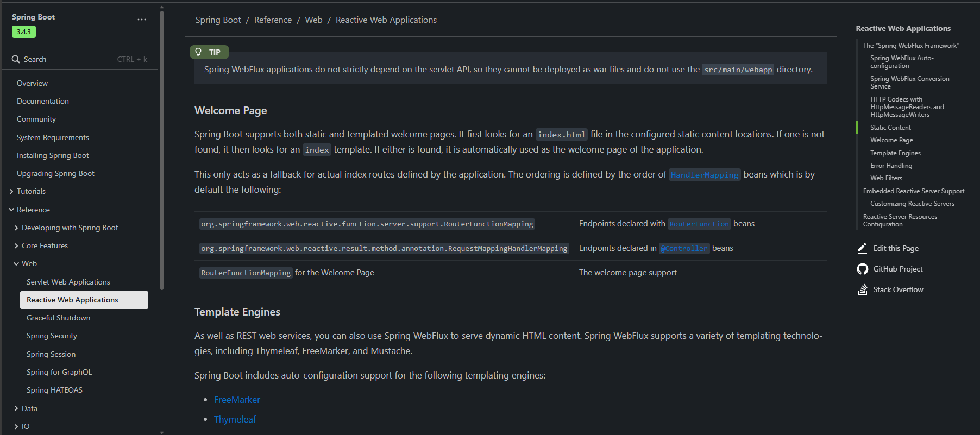Open Servlet Web Applications page
980x435 pixels.
pos(68,282)
